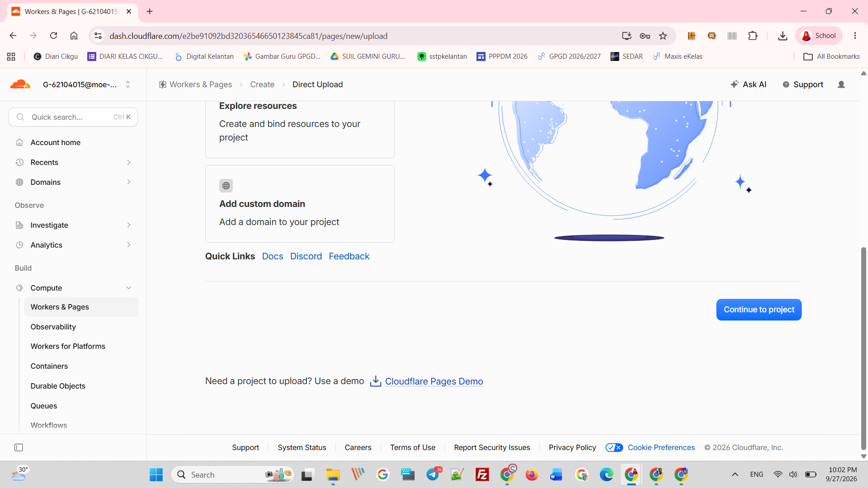Open Diari Cikgu bookmark
This screenshot has width=868, height=488.
pyautogui.click(x=56, y=56)
